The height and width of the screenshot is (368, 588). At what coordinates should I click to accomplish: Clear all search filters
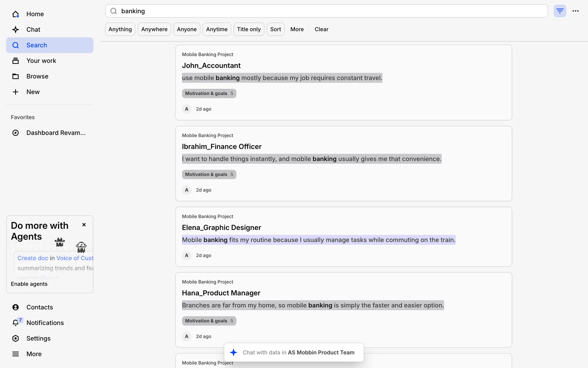point(321,29)
